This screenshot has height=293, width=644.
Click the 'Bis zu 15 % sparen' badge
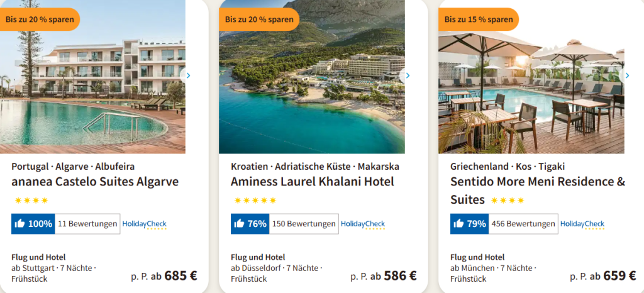point(479,19)
